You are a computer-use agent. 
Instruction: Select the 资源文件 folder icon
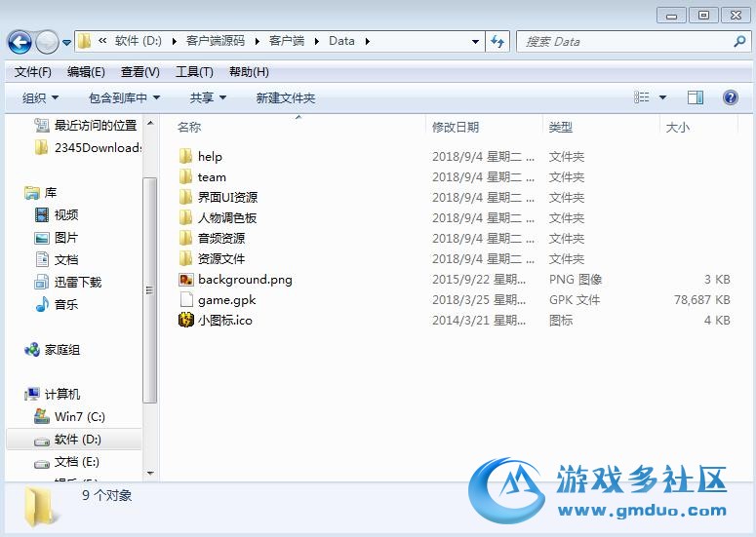185,258
